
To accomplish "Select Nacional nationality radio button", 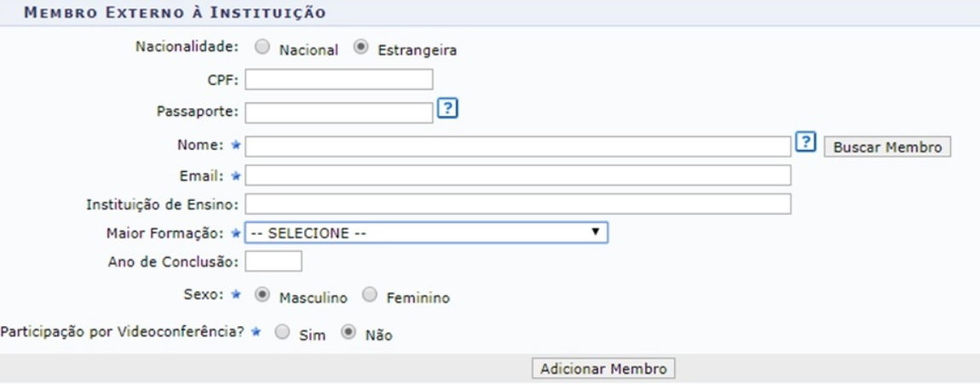I will [x=263, y=49].
